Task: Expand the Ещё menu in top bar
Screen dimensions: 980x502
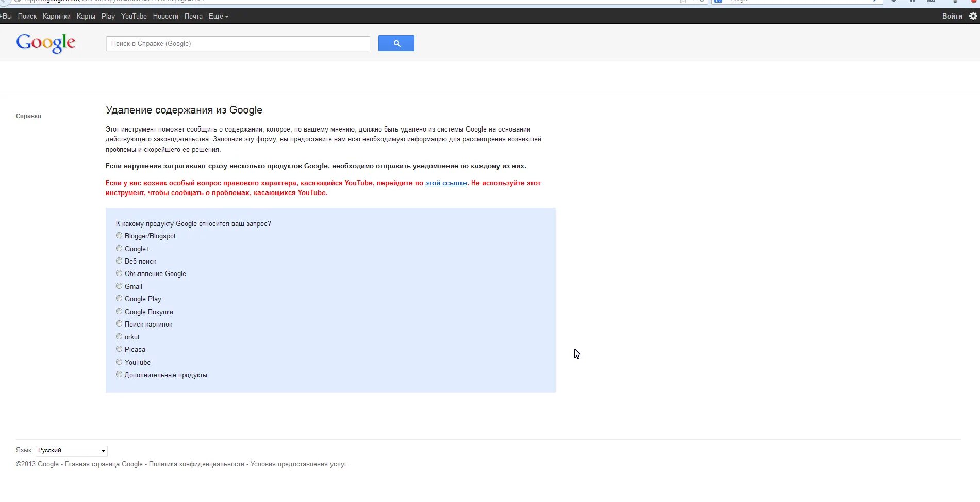Action: click(x=218, y=17)
